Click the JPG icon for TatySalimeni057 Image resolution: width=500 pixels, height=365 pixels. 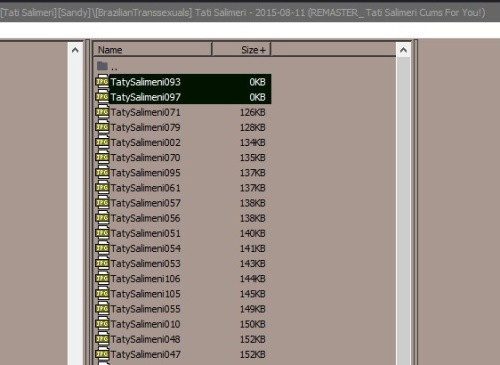click(x=102, y=203)
